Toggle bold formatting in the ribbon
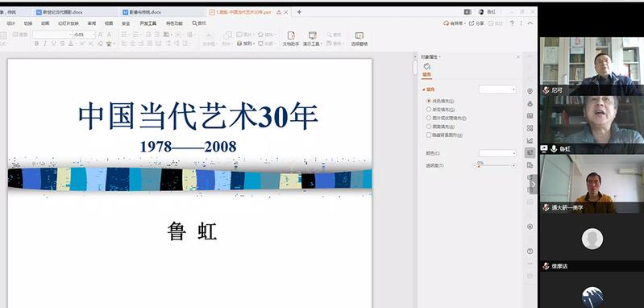Viewport: 644px width, 308px height. click(x=36, y=44)
